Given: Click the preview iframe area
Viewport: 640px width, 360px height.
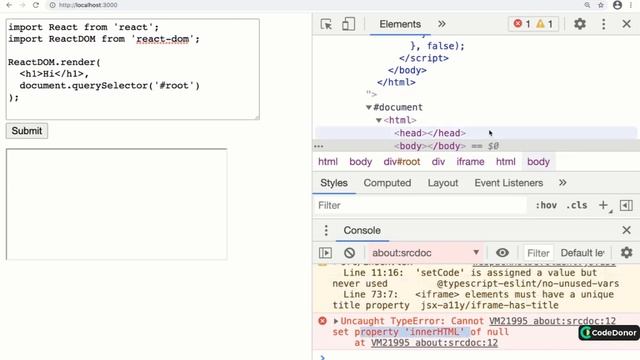Looking at the screenshot, I should pyautogui.click(x=117, y=204).
